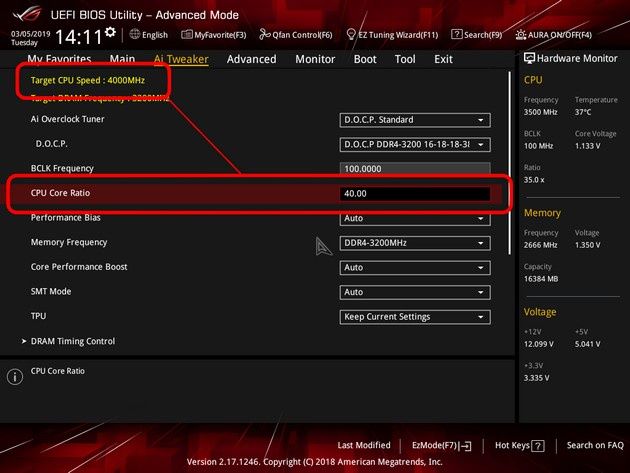Screen dimensions: 630x473
Task: Open Ai Overclock Tuner dropdown
Action: pyautogui.click(x=415, y=120)
